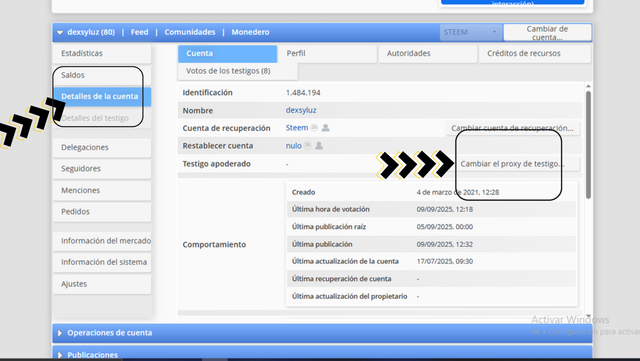Click the Última recuperación de cuenta label

tap(342, 279)
